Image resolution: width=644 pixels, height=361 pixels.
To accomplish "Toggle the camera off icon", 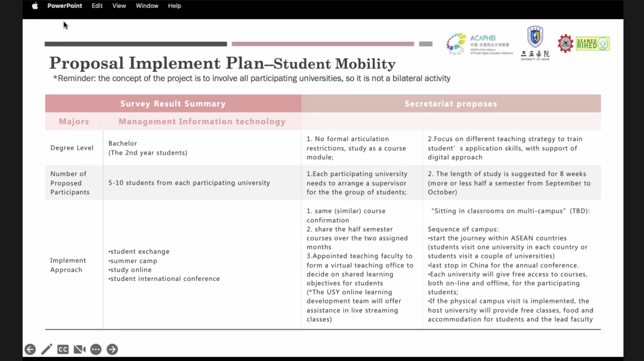I will 79,349.
